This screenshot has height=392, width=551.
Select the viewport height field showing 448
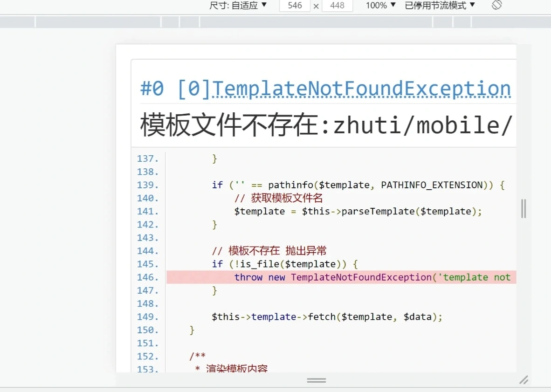(x=337, y=6)
